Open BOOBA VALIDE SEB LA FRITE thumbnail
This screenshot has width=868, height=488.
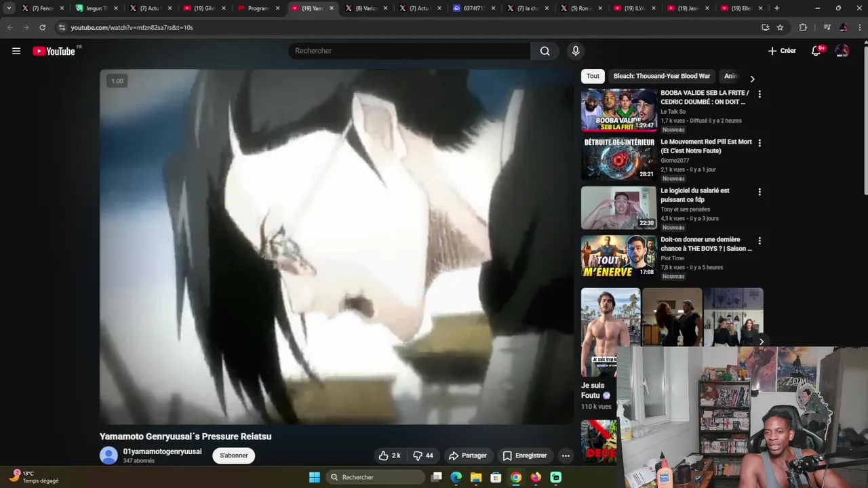pos(618,110)
